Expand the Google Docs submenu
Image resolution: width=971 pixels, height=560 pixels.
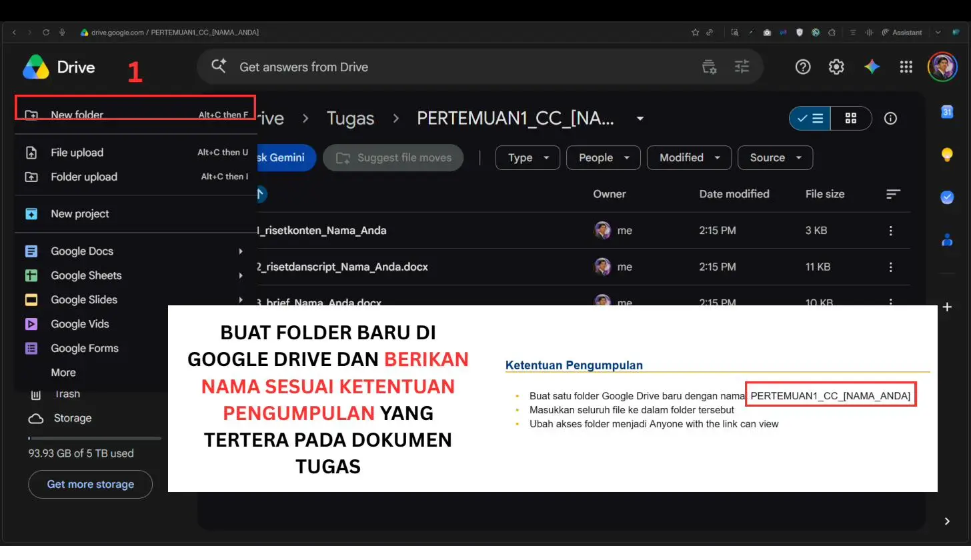point(135,251)
